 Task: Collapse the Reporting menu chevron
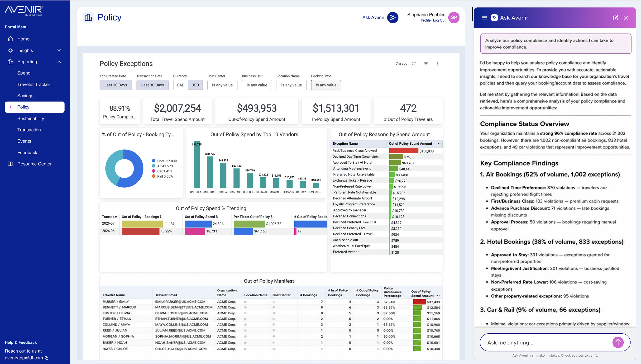click(59, 62)
